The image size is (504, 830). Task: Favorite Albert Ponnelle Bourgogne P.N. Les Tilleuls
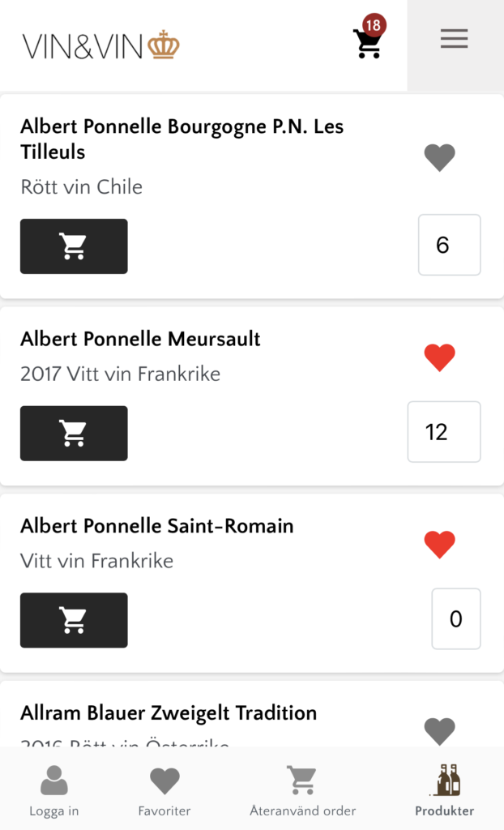pyautogui.click(x=439, y=156)
